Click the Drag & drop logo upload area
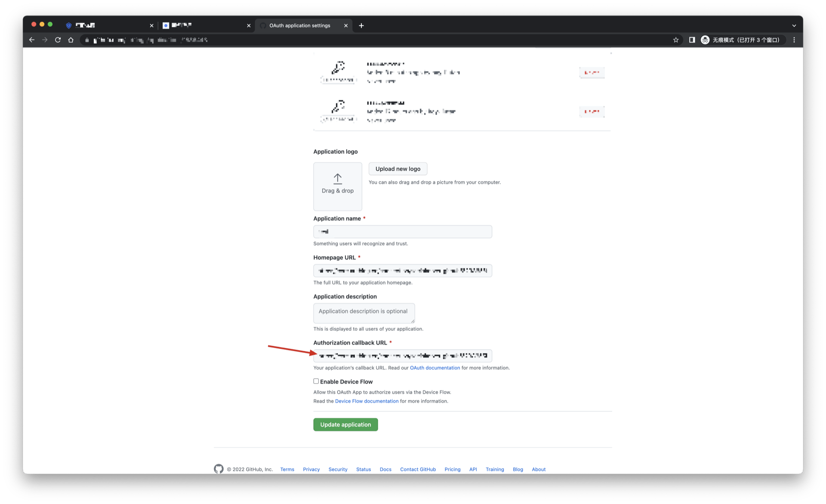This screenshot has height=504, width=826. pos(337,187)
